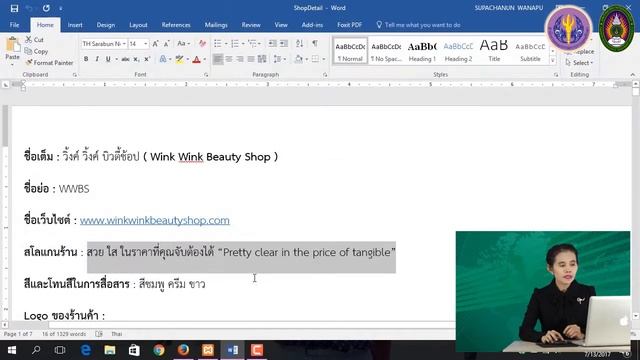Open Paragraph dialog launcher

pos(325,75)
